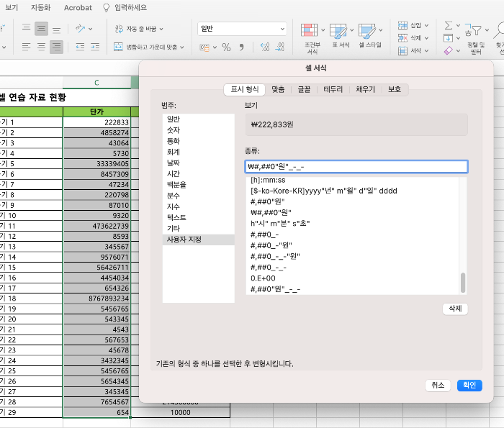
Task: Cancel the dialog with 취소
Action: pyautogui.click(x=438, y=385)
